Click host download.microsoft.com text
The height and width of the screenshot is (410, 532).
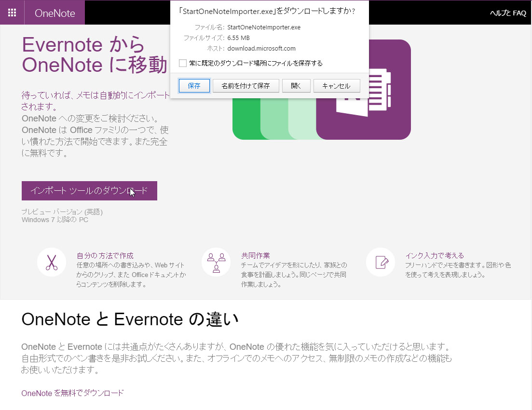pyautogui.click(x=261, y=49)
